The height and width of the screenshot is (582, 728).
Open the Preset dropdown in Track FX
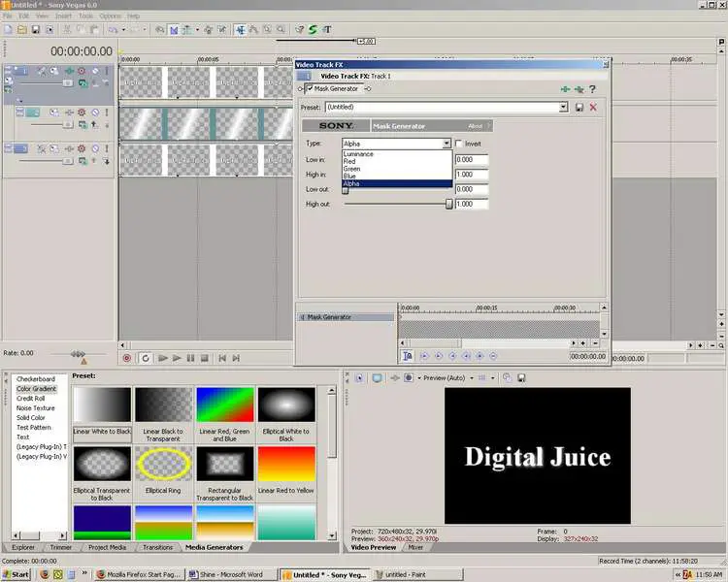pos(563,108)
